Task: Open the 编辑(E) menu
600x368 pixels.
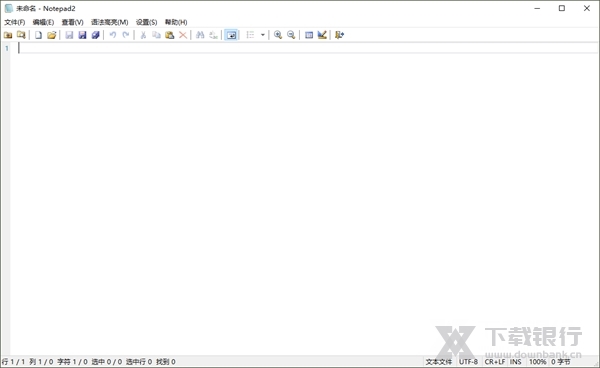Action: [x=43, y=22]
